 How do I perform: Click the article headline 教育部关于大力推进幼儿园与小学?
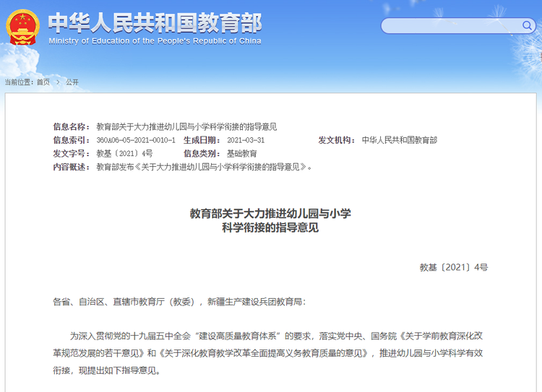[270, 214]
